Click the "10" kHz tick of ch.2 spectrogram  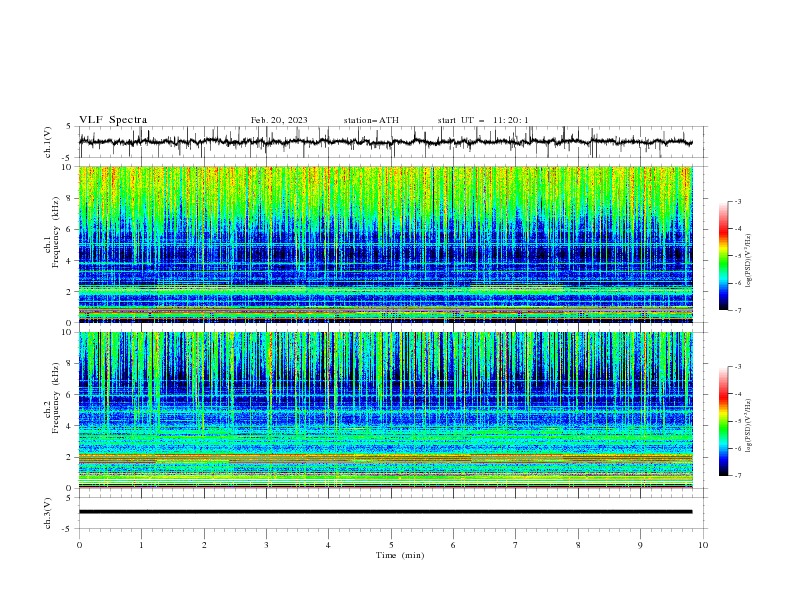click(x=69, y=332)
